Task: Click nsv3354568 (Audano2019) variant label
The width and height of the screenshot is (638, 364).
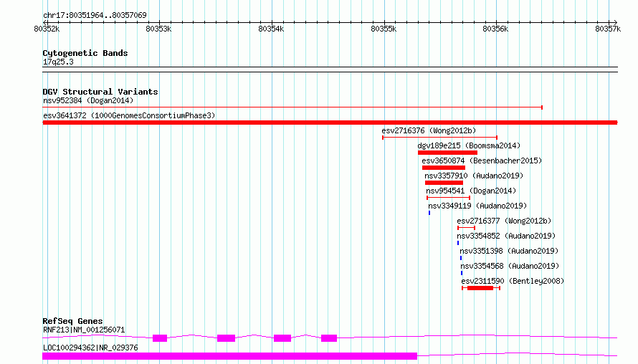Action: tap(510, 266)
